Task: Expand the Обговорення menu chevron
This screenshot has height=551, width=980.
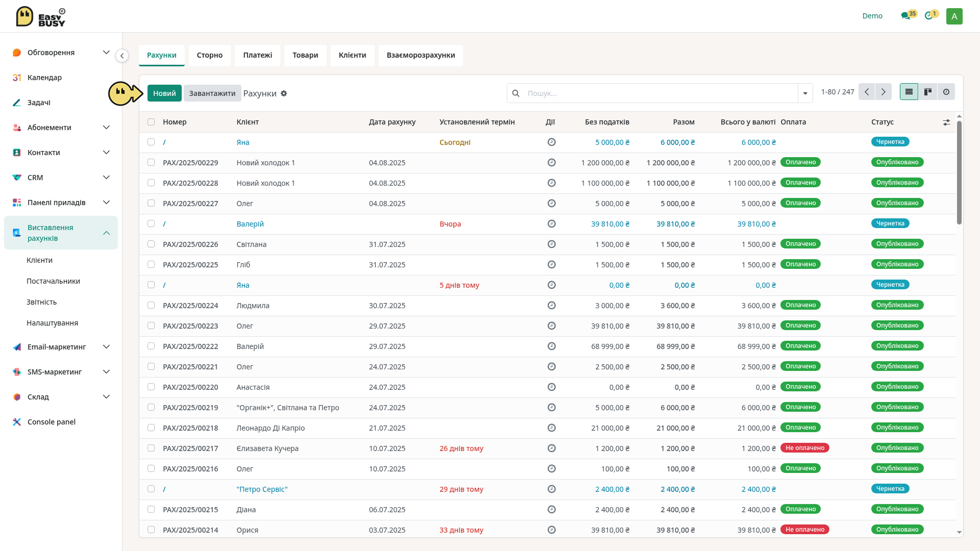Action: pyautogui.click(x=106, y=53)
